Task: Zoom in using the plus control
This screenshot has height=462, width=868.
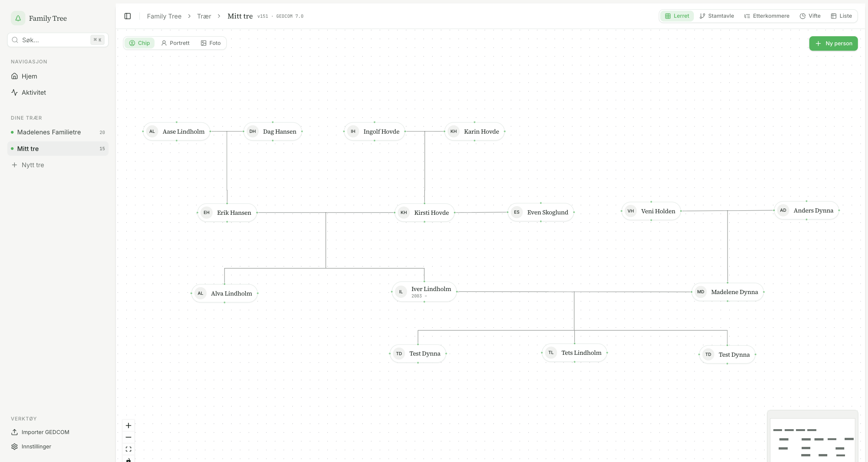Action: tap(128, 425)
